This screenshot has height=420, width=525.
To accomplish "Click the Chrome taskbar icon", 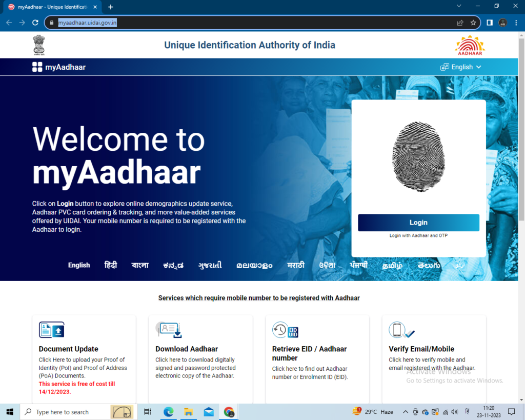I will click(229, 412).
